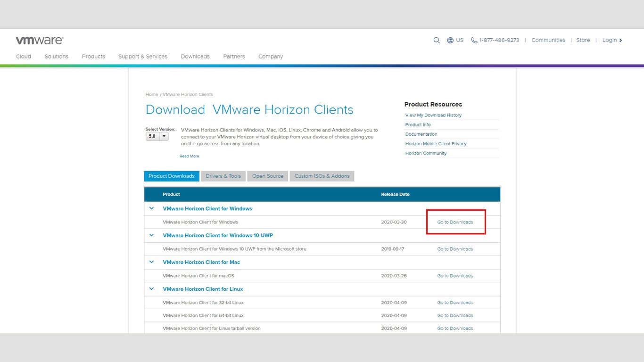
Task: Go to Downloads for 64-bit Linux
Action: pyautogui.click(x=455, y=316)
